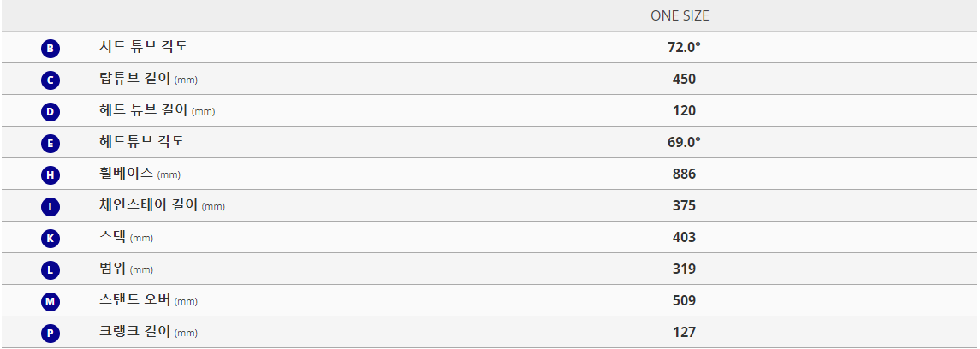Click the L circle badge
This screenshot has height=349, width=980.
(x=50, y=271)
